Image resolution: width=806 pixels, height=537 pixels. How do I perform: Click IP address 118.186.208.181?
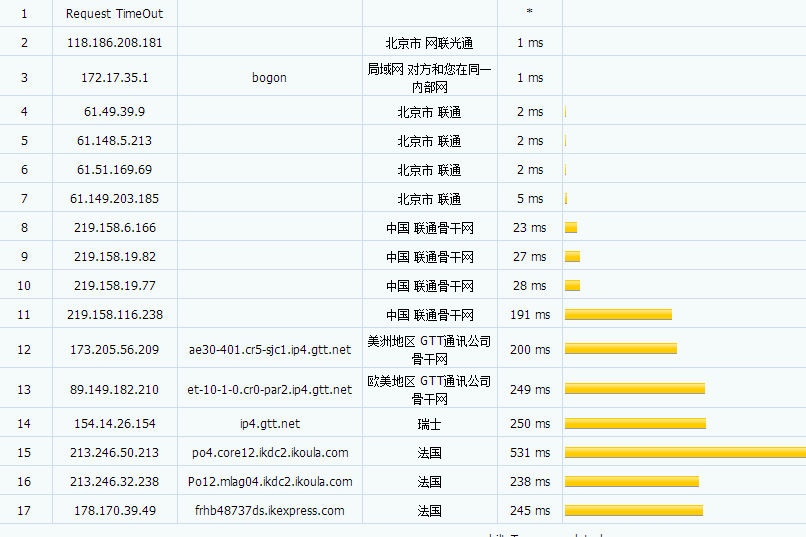tap(114, 43)
